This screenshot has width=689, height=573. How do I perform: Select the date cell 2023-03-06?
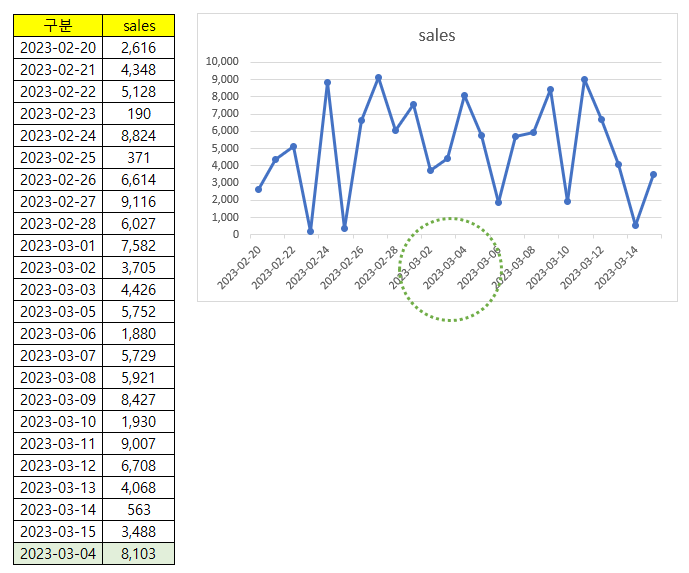[58, 333]
